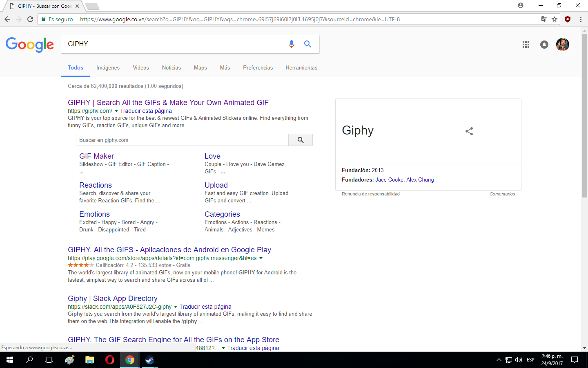Open Steam from taskbar
The height and width of the screenshot is (368, 588).
149,360
